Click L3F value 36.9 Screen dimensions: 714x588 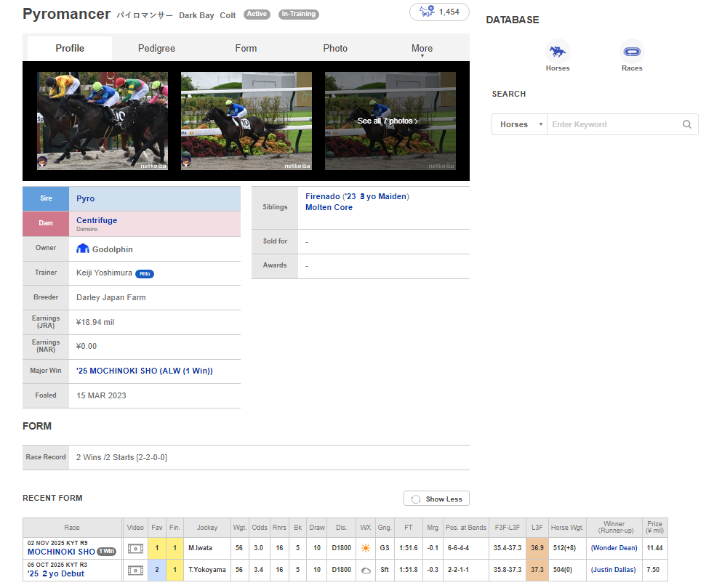(537, 548)
